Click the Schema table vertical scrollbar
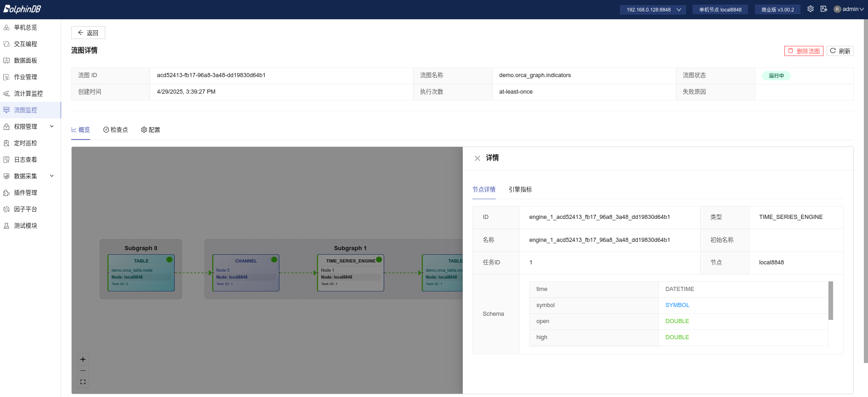The width and height of the screenshot is (868, 397). [830, 301]
